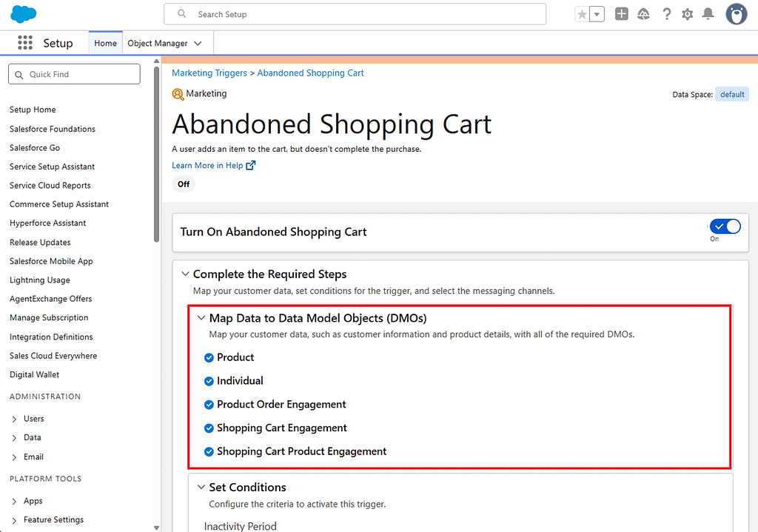Click the Shopping Cart Product Engagement label
Viewport: 758px width, 532px height.
pos(302,452)
